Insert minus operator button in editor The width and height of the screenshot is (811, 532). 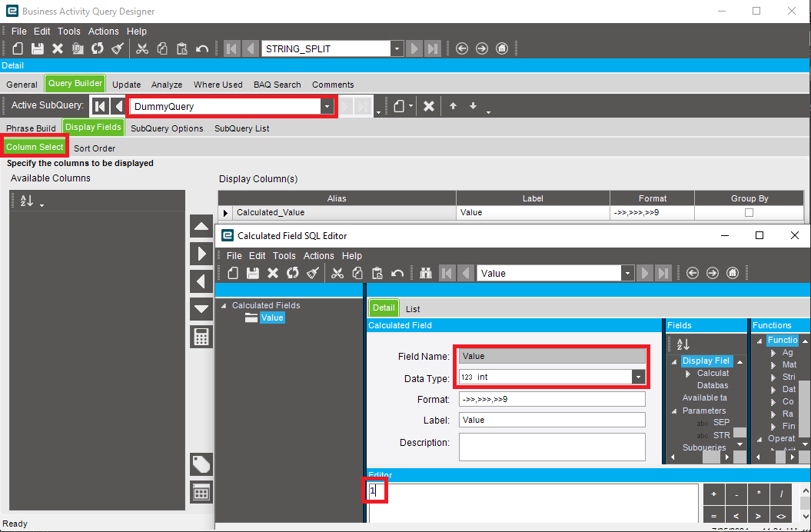tap(736, 494)
